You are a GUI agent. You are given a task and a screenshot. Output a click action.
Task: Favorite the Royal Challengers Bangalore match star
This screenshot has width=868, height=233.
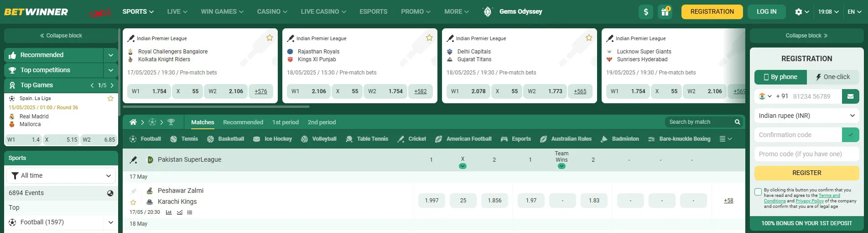pyautogui.click(x=270, y=38)
